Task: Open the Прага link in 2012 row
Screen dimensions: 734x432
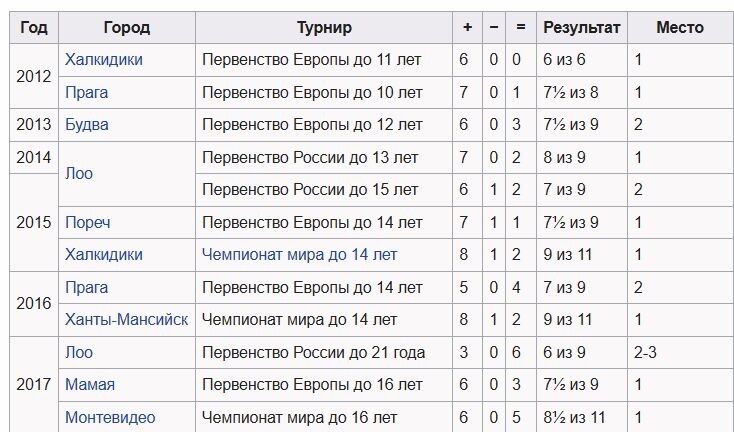Action: [87, 92]
